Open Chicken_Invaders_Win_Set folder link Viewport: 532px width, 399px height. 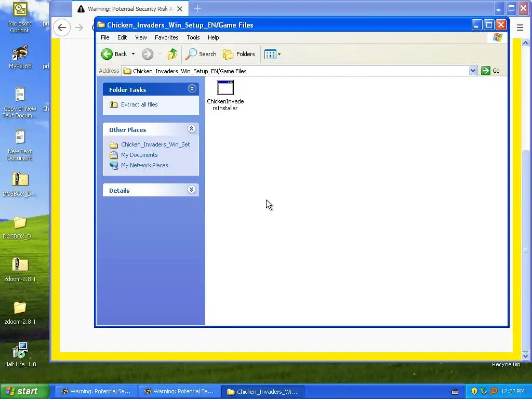click(x=155, y=144)
